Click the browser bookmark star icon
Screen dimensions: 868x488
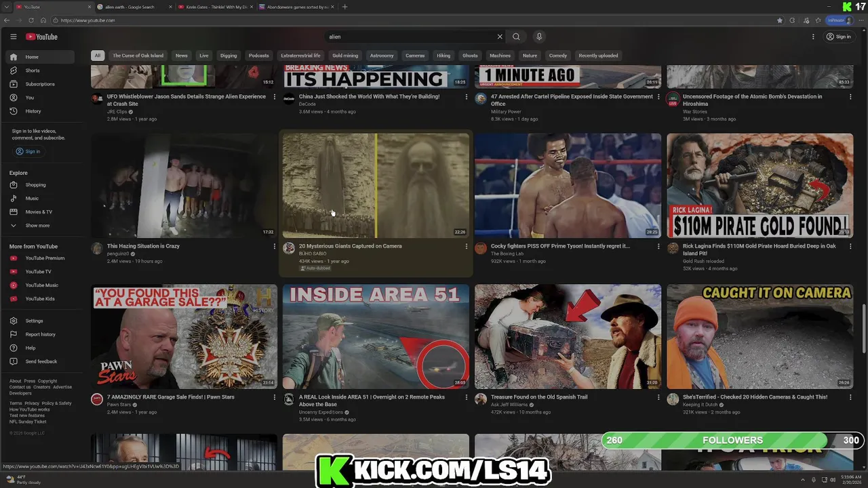pos(780,20)
